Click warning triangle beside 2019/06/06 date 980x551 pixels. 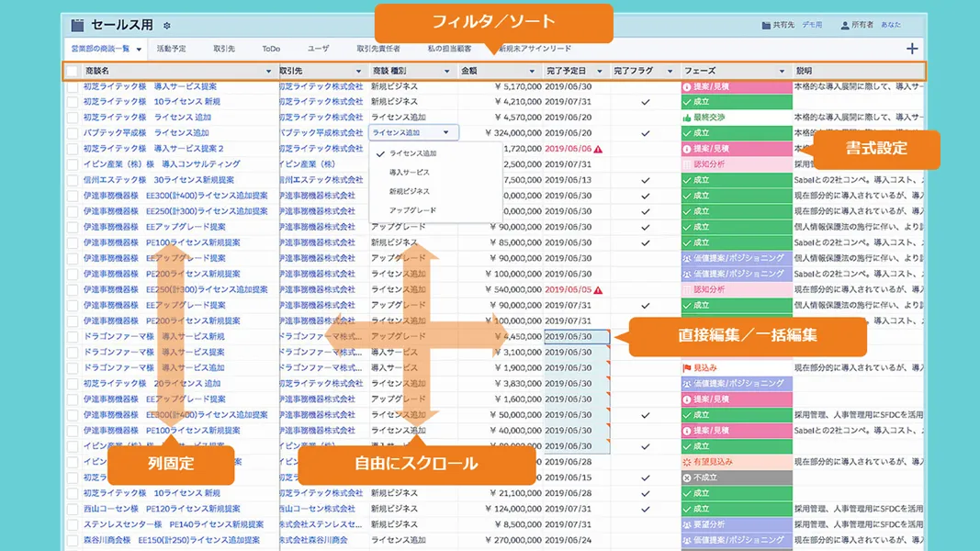(x=598, y=149)
